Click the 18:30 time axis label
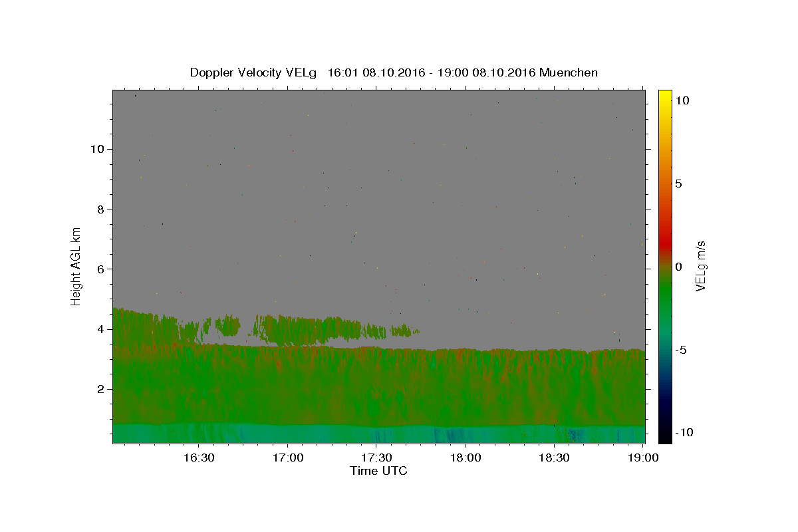The image size is (798, 532). point(555,458)
